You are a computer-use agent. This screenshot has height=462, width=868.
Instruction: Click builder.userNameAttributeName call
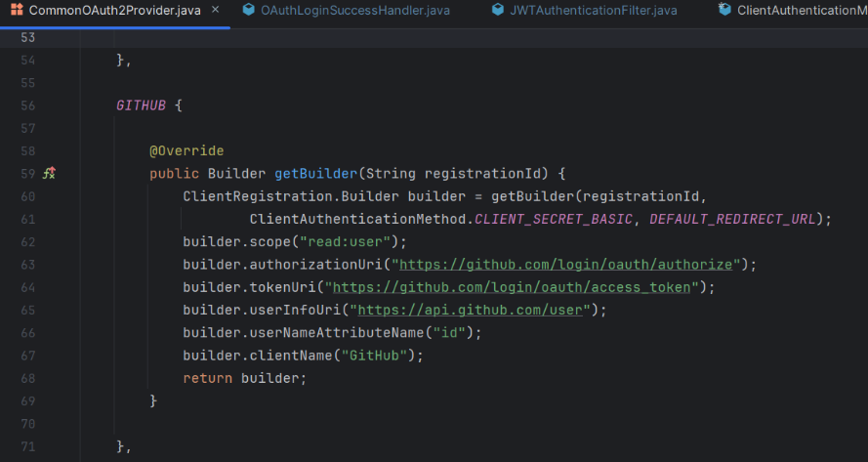point(304,332)
